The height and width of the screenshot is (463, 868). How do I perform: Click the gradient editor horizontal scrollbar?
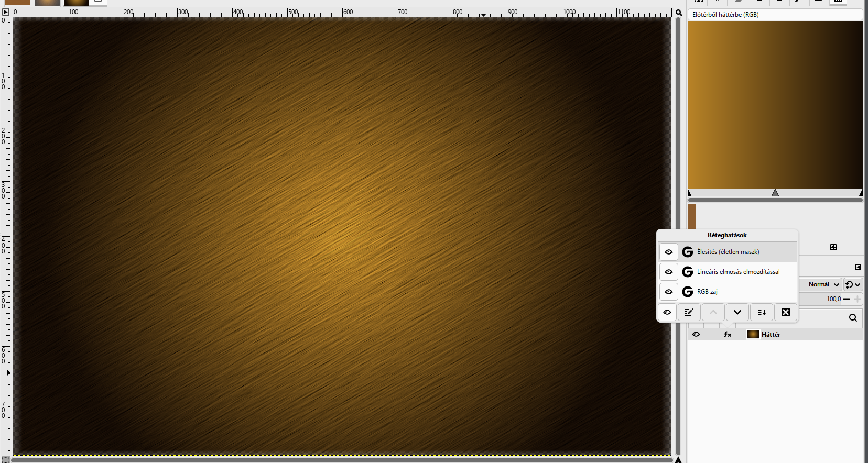(775, 200)
